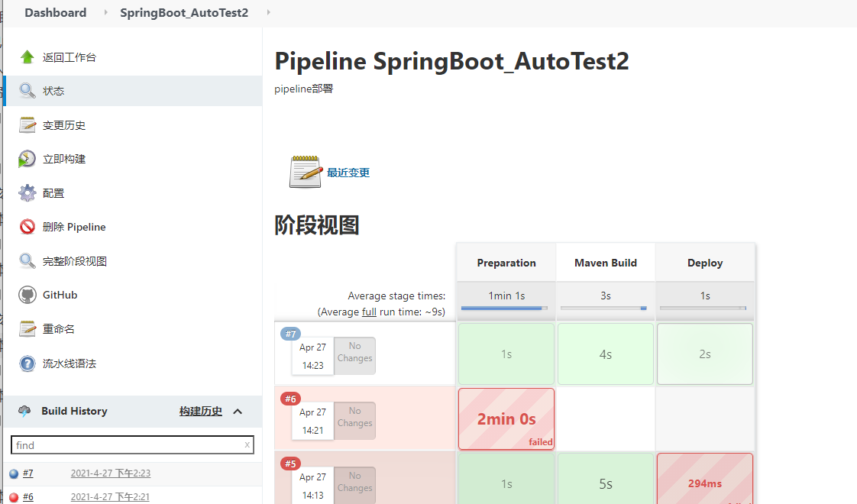Viewport: 857px width, 504px height.
Task: Select the 重命名 rename icon
Action: click(x=26, y=328)
